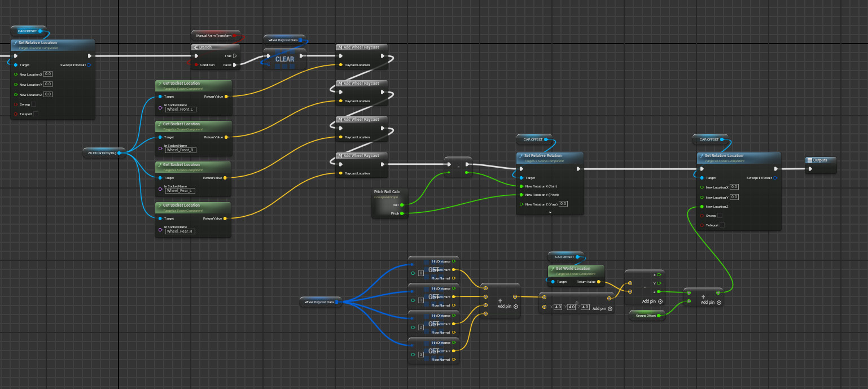Click Target pin of Wheel_Front_L socket node

click(160, 97)
